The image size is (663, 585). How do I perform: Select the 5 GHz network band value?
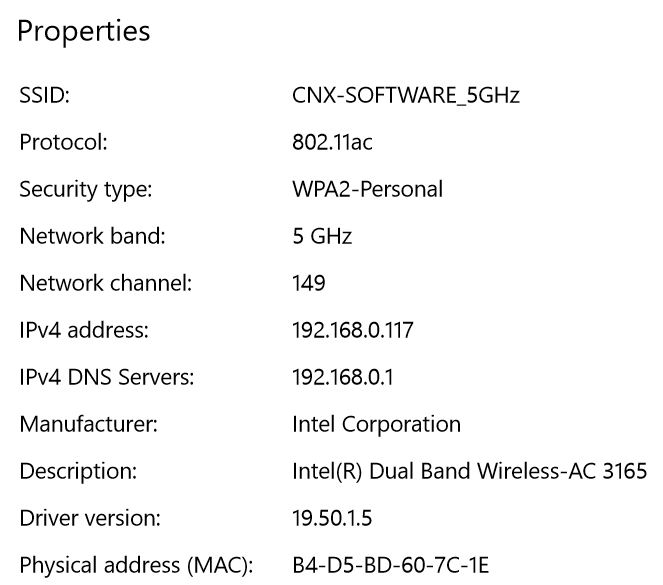pos(322,236)
